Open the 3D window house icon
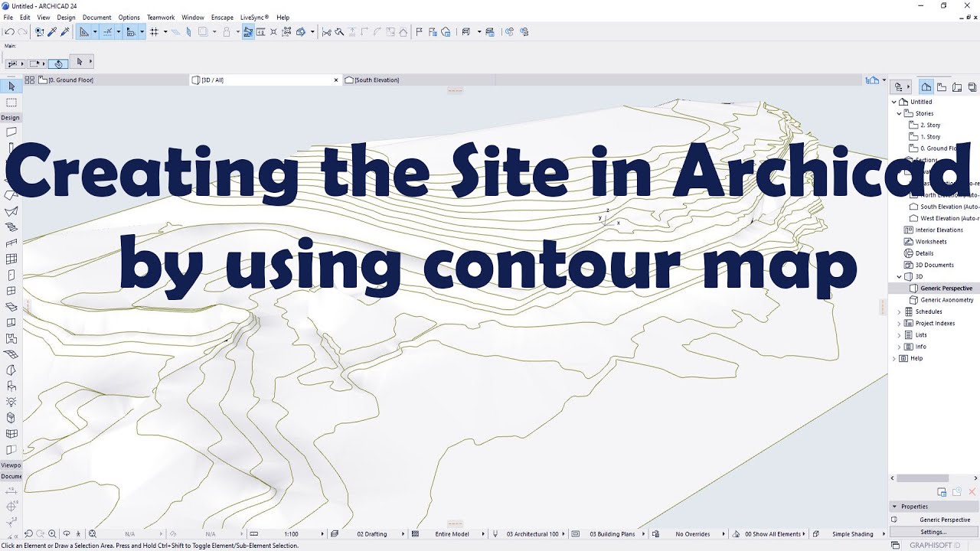The image size is (980, 551). click(x=446, y=32)
